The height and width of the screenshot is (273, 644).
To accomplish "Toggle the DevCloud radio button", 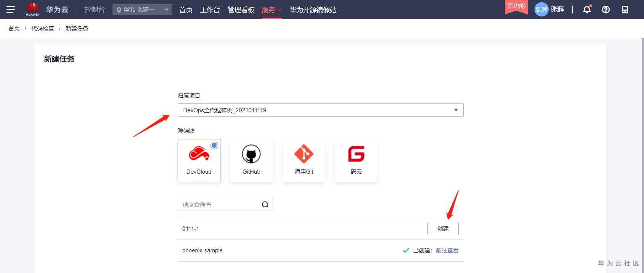I will [214, 145].
